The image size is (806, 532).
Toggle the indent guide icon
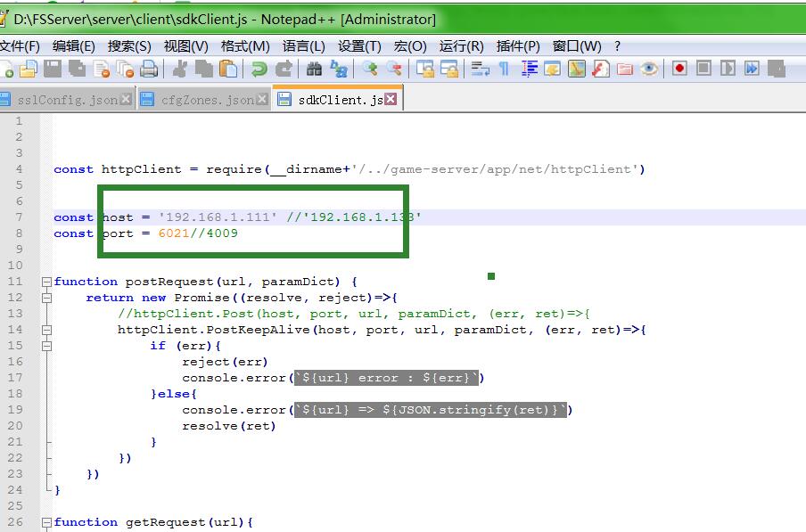click(x=530, y=69)
